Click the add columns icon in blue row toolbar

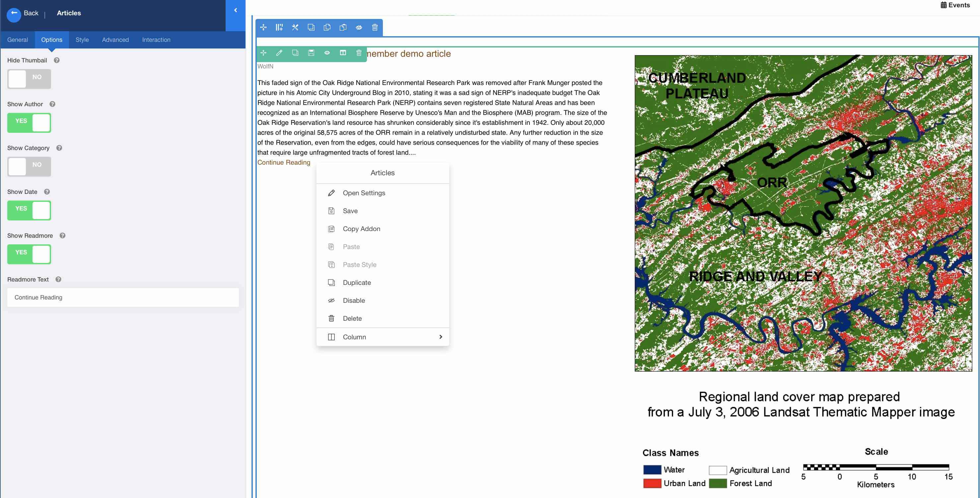pyautogui.click(x=279, y=28)
